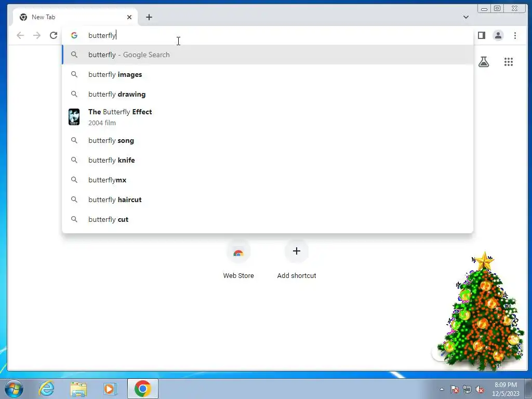
Task: Click the Chrome taskbar icon
Action: (143, 389)
